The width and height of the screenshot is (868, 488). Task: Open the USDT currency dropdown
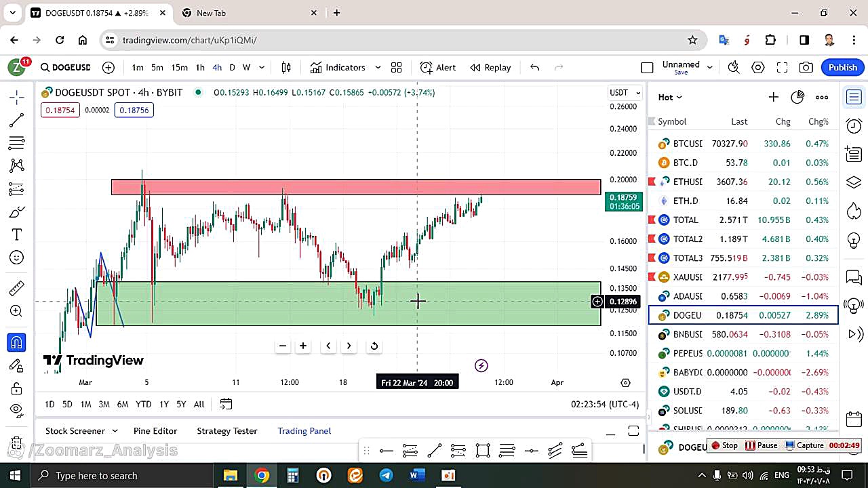(625, 93)
